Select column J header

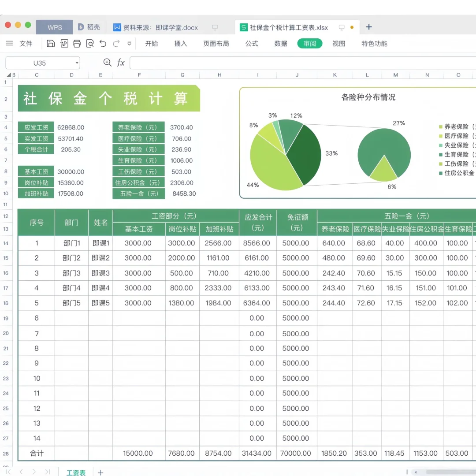297,75
